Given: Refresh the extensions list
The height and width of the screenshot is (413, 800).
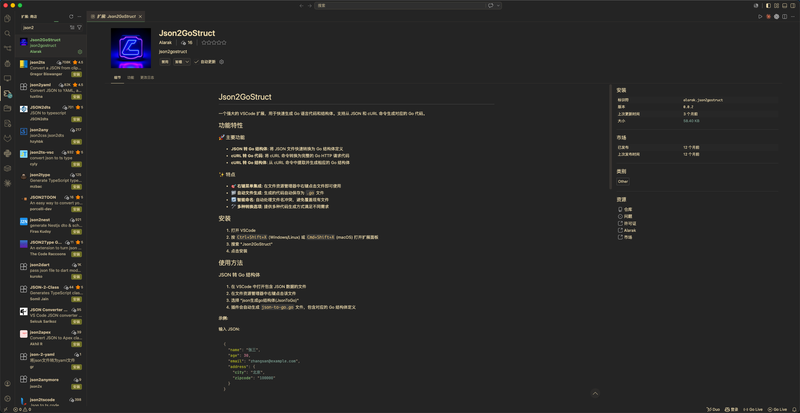Looking at the screenshot, I should (71, 17).
